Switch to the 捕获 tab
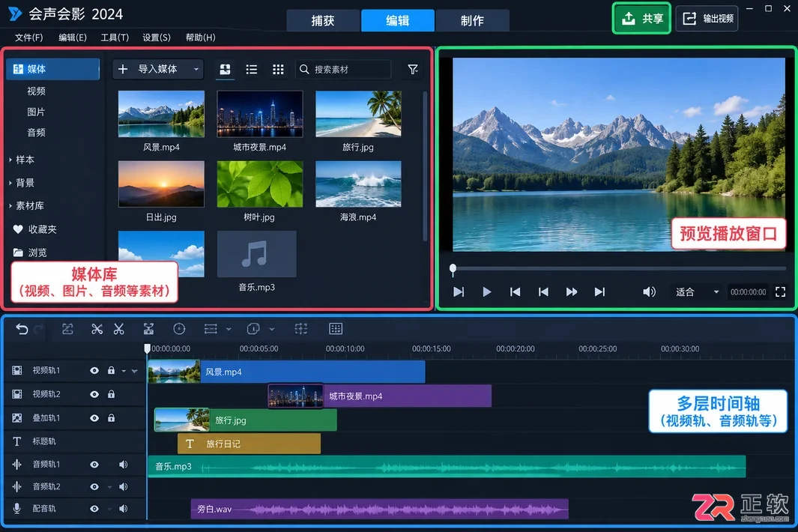 pyautogui.click(x=323, y=20)
